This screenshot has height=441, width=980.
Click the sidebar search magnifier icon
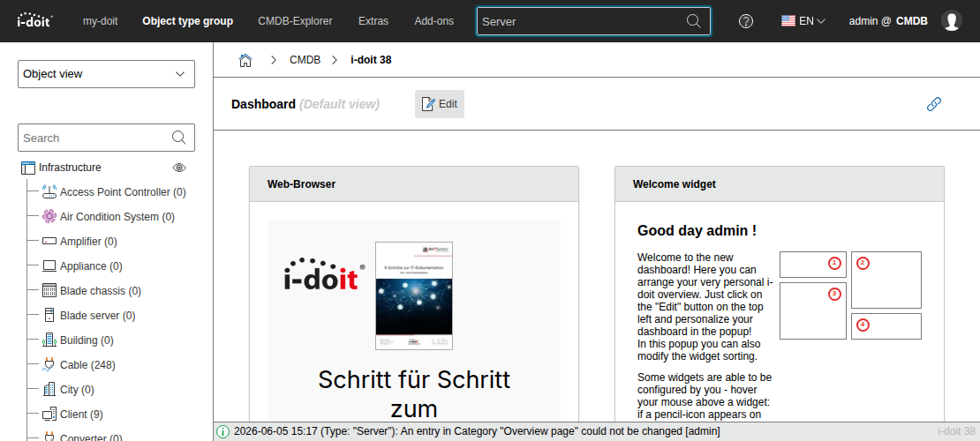pyautogui.click(x=178, y=138)
